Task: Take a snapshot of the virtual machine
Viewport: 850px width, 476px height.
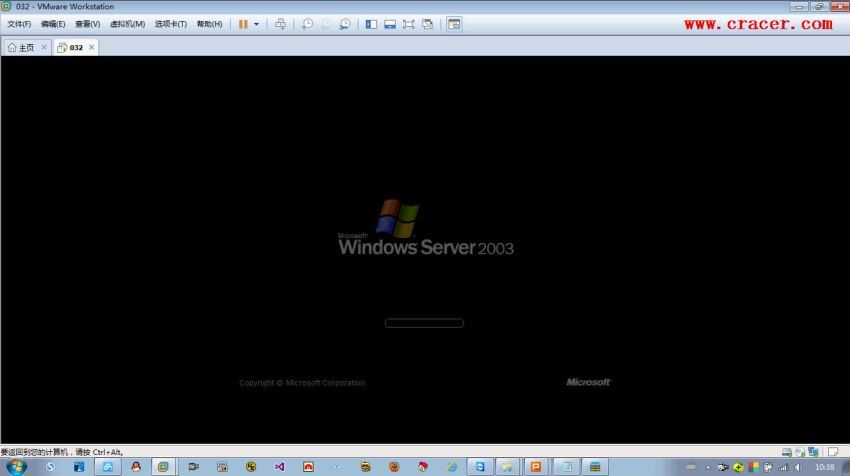Action: (x=307, y=24)
